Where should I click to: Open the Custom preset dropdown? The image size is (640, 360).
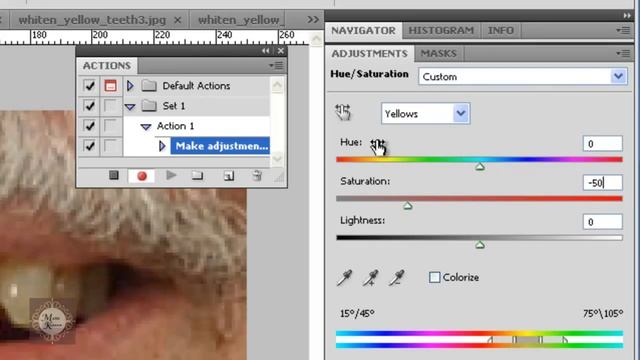618,76
